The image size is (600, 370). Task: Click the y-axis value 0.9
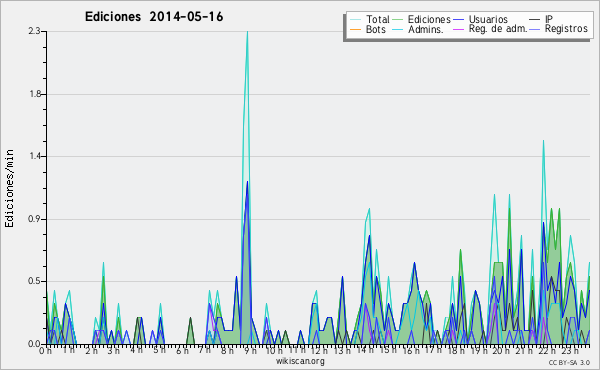tap(34, 219)
